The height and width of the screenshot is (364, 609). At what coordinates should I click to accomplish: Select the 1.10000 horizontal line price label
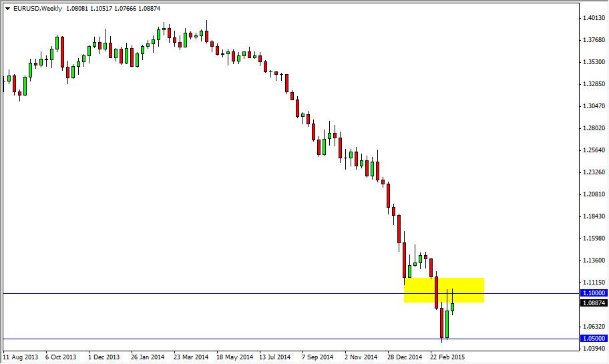(x=594, y=293)
